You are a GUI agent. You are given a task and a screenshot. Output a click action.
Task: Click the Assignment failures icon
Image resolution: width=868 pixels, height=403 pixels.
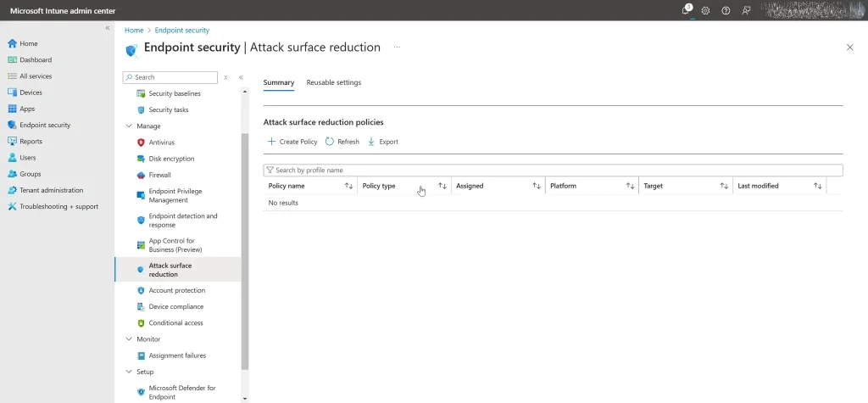(x=141, y=355)
